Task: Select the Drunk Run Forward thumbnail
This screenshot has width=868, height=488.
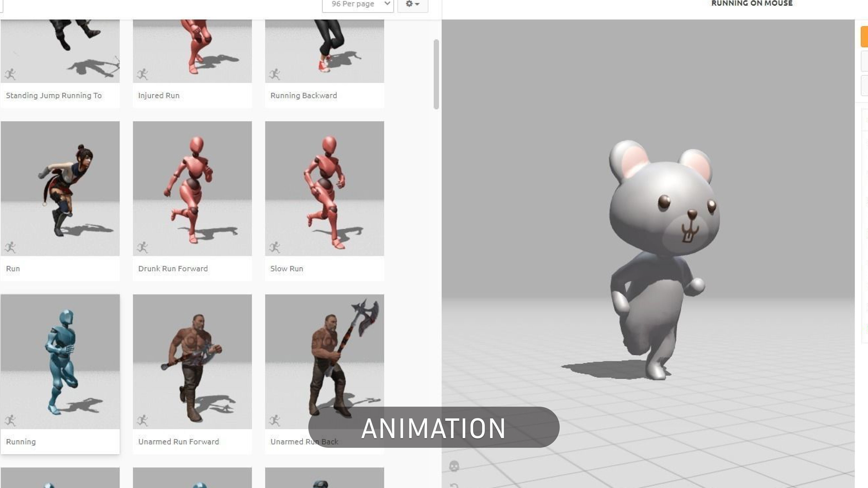Action: pos(192,188)
